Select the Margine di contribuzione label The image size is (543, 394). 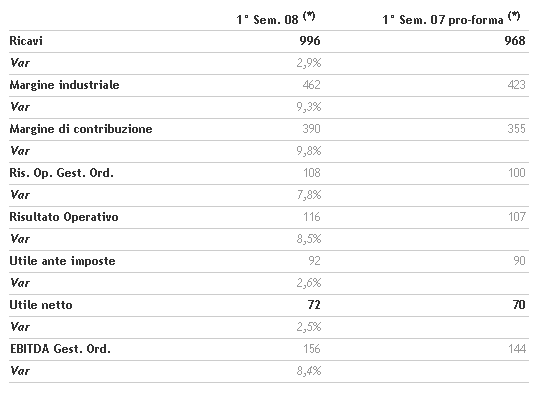tap(81, 129)
